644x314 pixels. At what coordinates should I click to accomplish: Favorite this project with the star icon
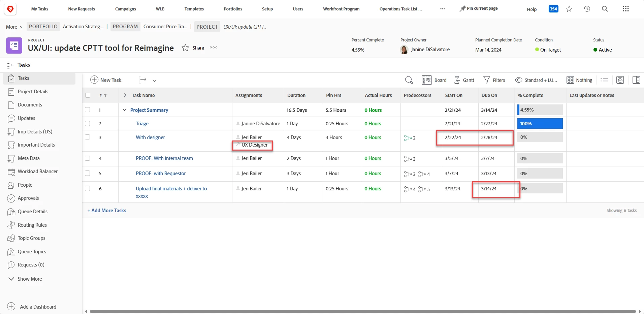(x=185, y=48)
